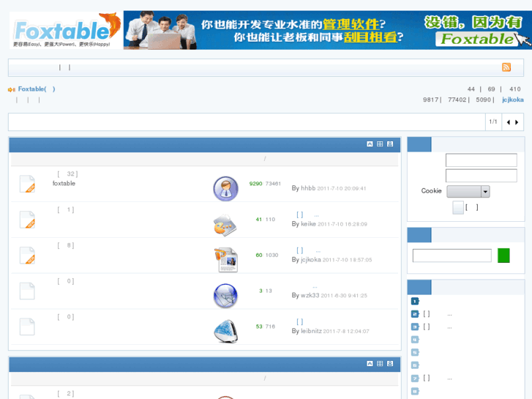Click the rightmost icon in second section header
Image resolution: width=532 pixels, height=399 pixels.
coord(390,364)
